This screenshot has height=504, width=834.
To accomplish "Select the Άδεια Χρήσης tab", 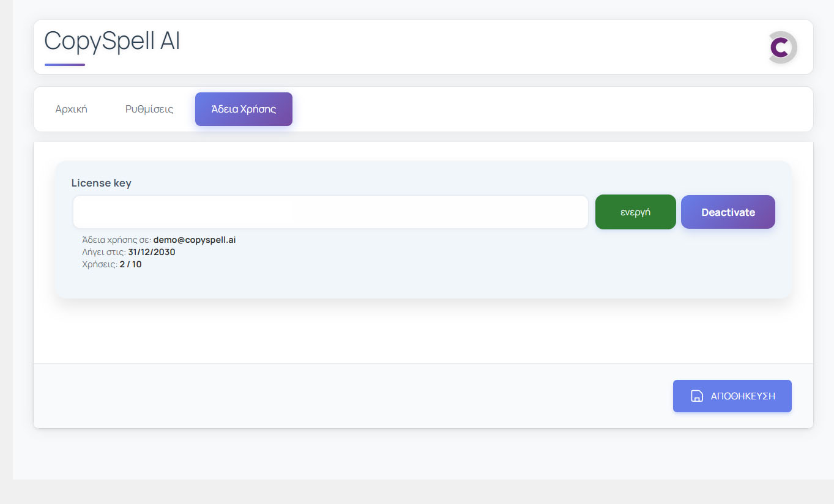I will point(244,109).
